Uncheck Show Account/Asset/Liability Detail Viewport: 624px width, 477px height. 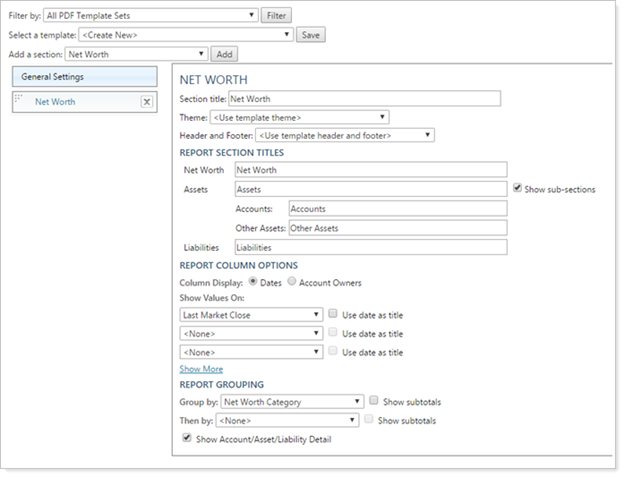186,438
